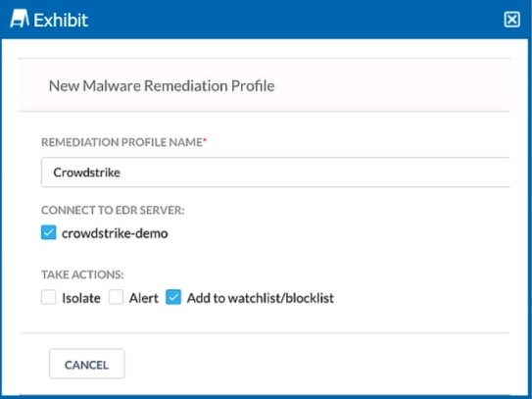Click the 'Alert' label text
Image resolution: width=532 pixels, height=399 pixels.
(x=143, y=298)
